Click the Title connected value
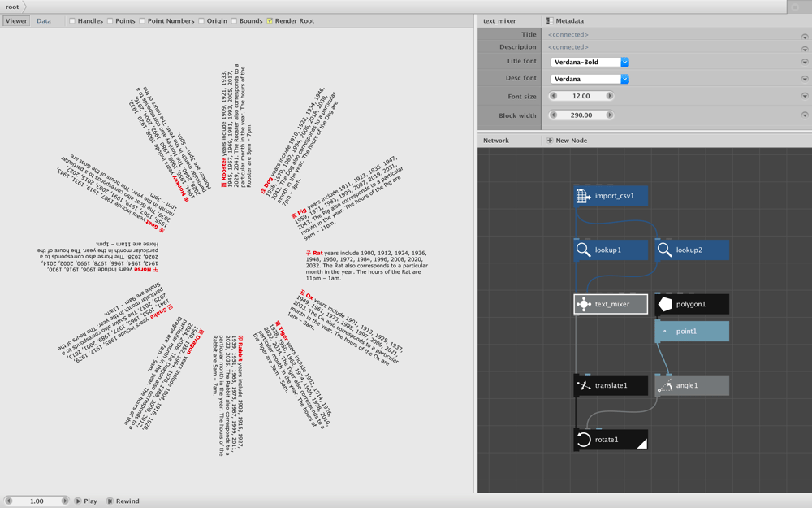812x508 pixels. pos(568,35)
